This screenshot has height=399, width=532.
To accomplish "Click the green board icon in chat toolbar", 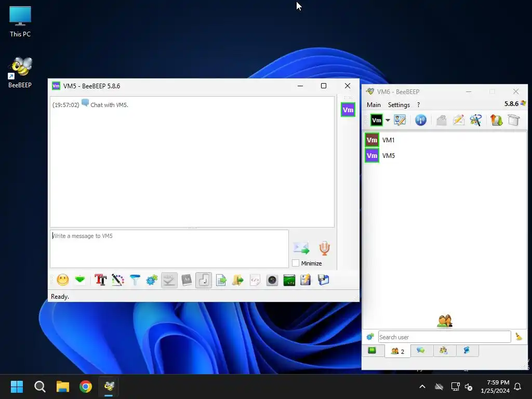I will pyautogui.click(x=289, y=280).
